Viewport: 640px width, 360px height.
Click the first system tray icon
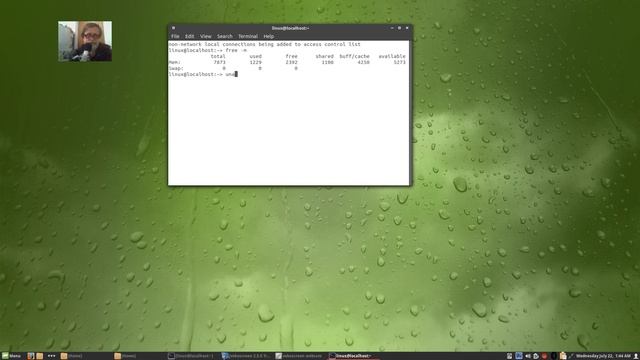click(509, 356)
